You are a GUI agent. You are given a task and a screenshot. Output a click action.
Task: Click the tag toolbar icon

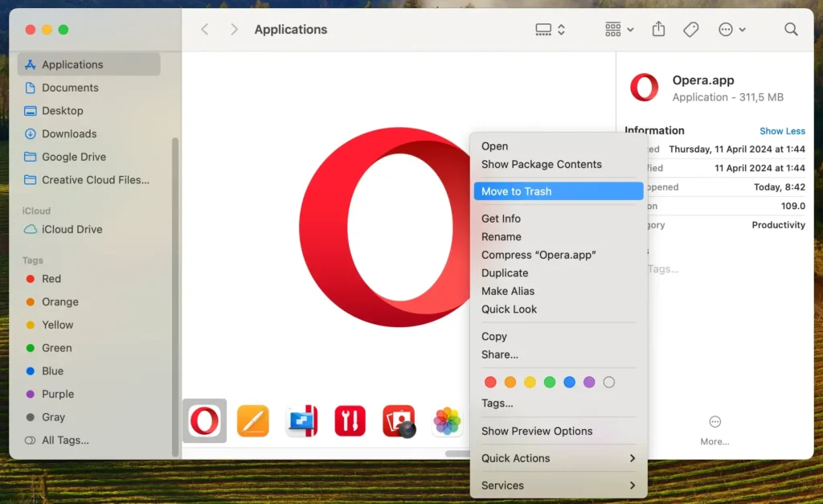(690, 30)
